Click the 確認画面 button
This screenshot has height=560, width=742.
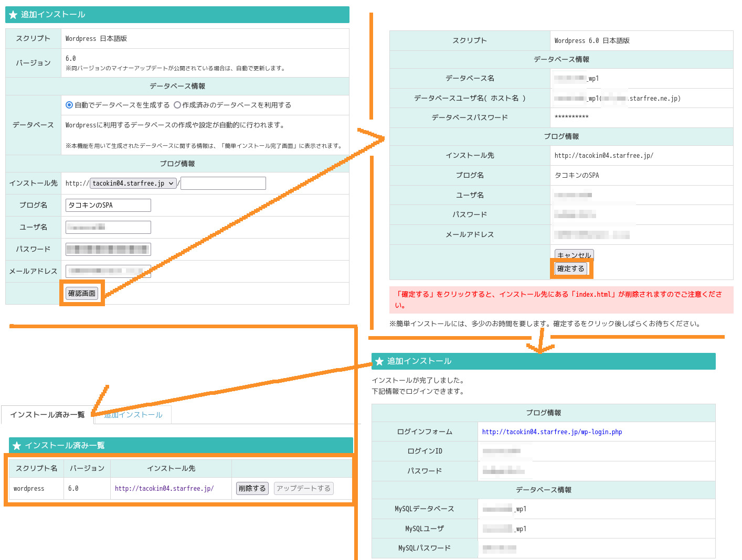(82, 293)
